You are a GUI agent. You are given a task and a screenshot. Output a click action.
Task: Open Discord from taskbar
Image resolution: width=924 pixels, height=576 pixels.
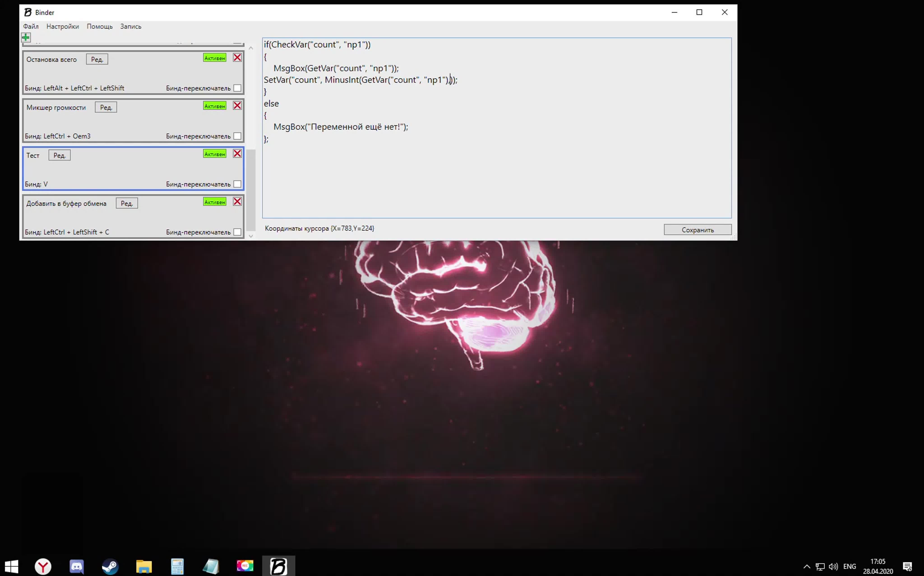[77, 566]
